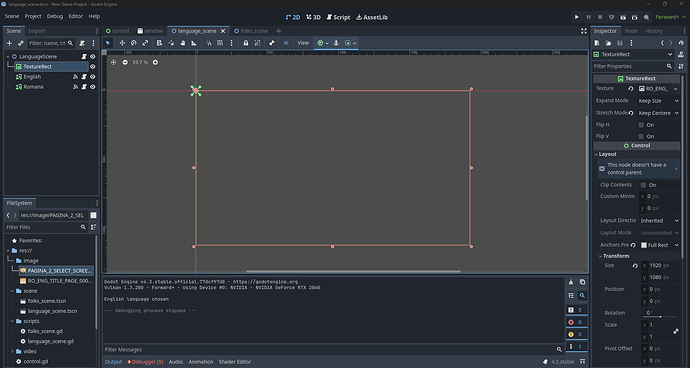Viewport: 690px width, 368px height.
Task: Clear the output log
Action: click(x=571, y=282)
